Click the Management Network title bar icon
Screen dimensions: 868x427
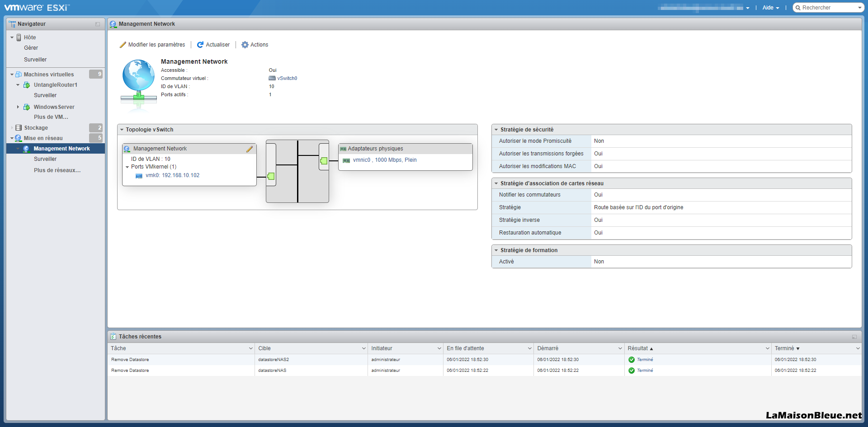[113, 24]
